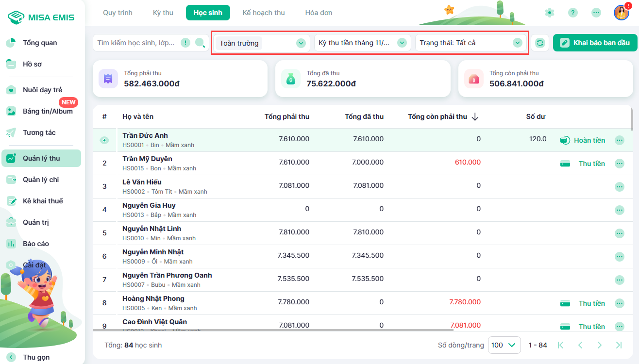Click the search magnifier icon
Image resolution: width=639 pixels, height=364 pixels.
click(x=200, y=43)
